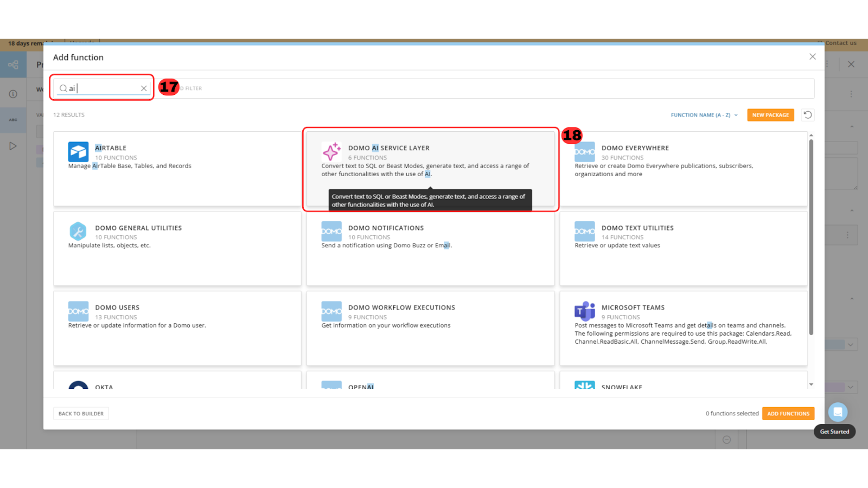Click 'Retrieve or update text values' description
Viewport: 868px width, 488px height.
[x=617, y=246]
